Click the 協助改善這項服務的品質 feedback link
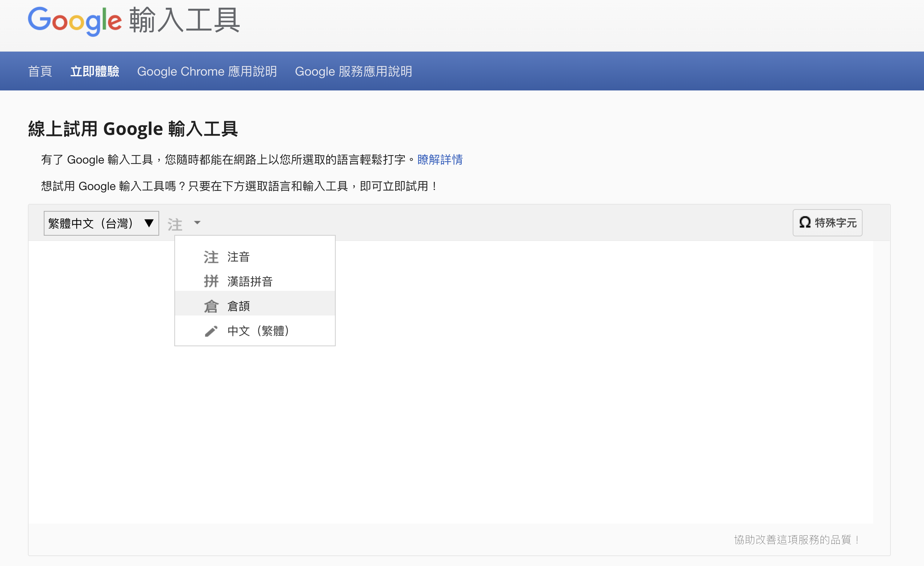This screenshot has height=566, width=924. (797, 540)
